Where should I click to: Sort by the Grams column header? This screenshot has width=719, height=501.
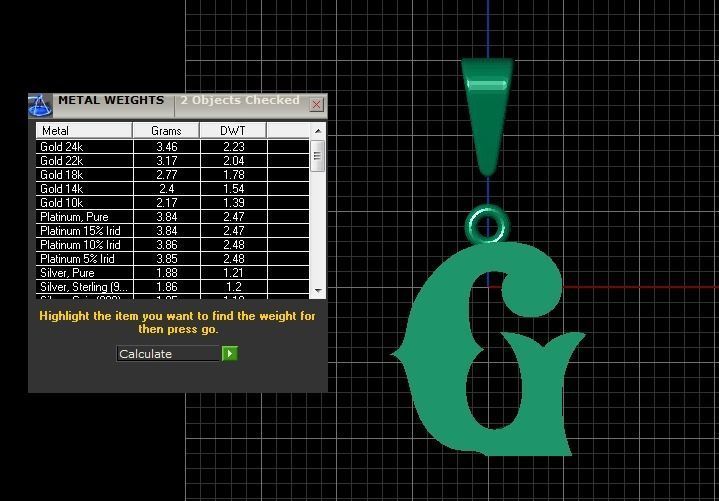point(166,131)
